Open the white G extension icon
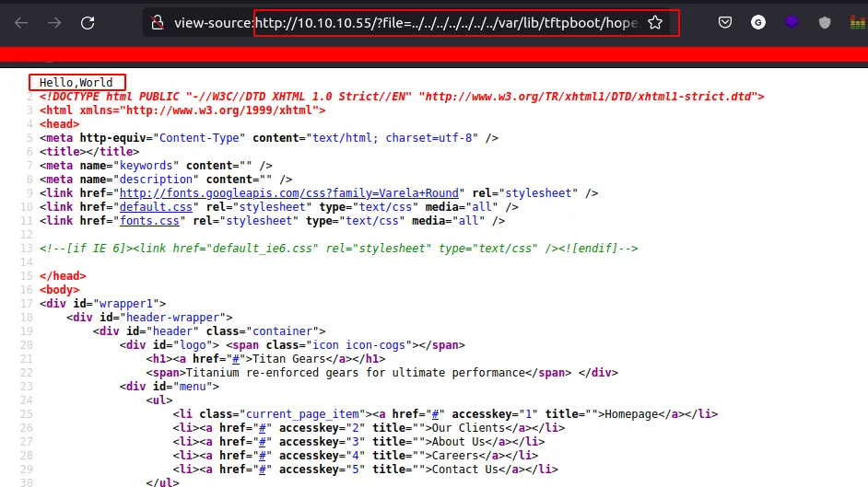The width and height of the screenshot is (868, 487). pyautogui.click(x=758, y=23)
